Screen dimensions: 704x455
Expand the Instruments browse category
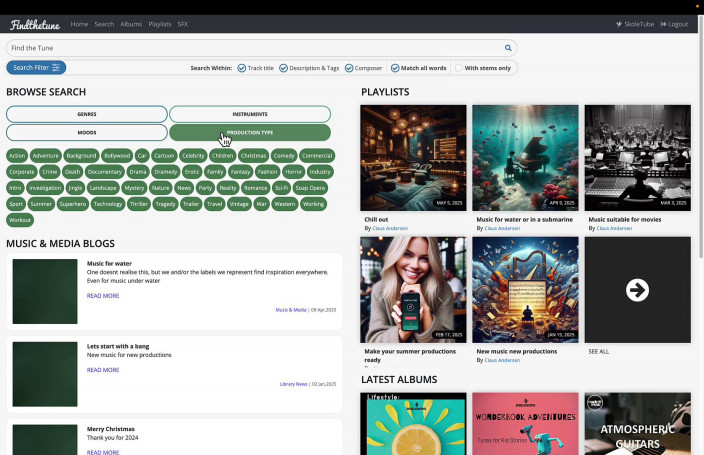(x=250, y=114)
